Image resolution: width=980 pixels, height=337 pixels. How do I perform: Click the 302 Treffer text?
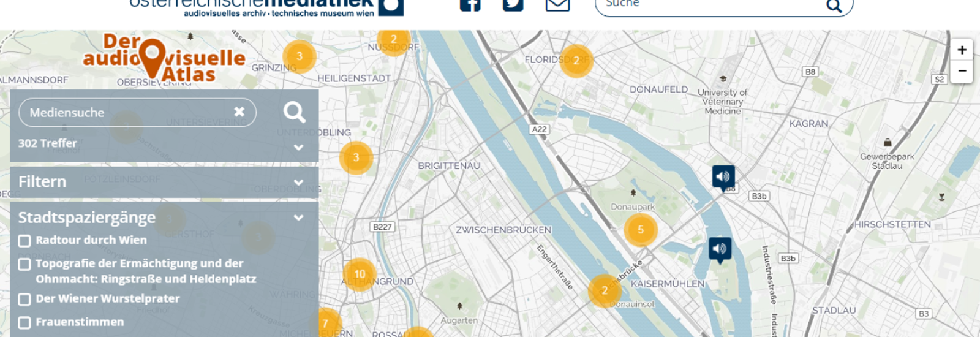47,143
